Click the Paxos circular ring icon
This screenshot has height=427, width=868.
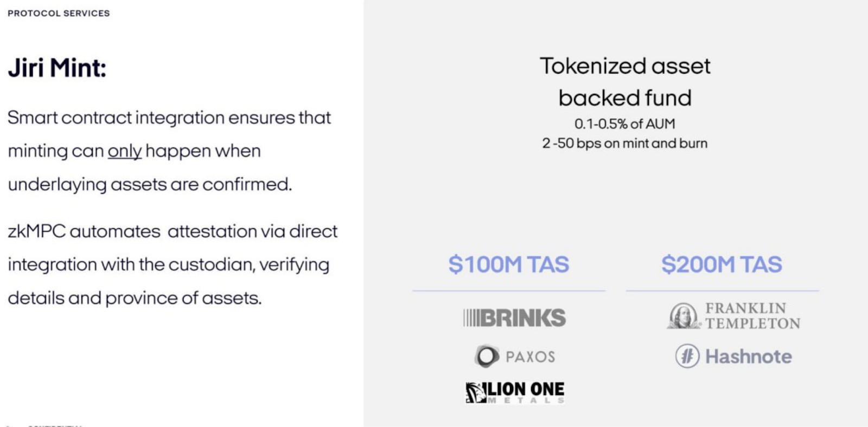[x=487, y=356]
